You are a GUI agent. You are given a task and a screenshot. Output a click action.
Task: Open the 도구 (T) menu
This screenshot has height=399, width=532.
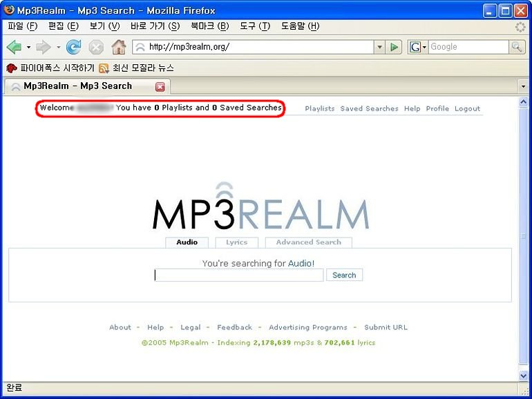[255, 26]
